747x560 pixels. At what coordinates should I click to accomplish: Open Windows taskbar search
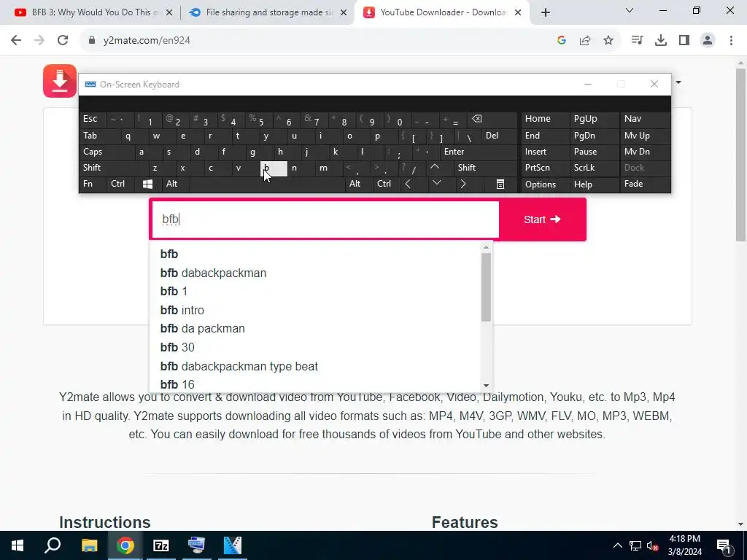53,545
